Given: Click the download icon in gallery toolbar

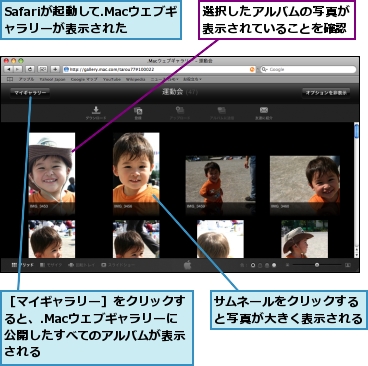Looking at the screenshot, I should (x=96, y=110).
